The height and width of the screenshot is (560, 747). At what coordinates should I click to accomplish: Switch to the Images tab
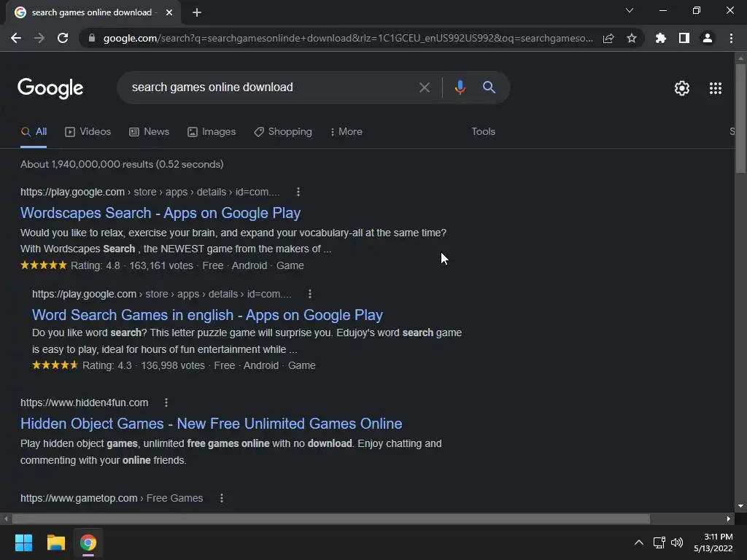pos(212,132)
